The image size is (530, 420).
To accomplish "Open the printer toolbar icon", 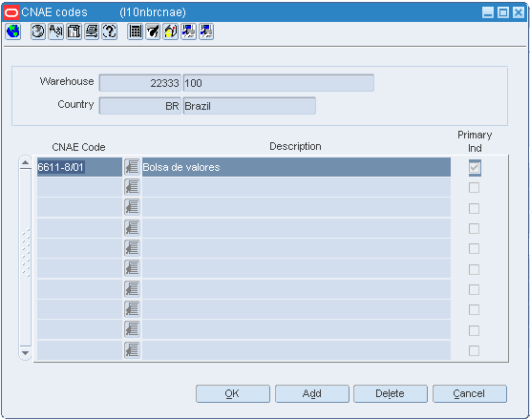I will click(92, 31).
